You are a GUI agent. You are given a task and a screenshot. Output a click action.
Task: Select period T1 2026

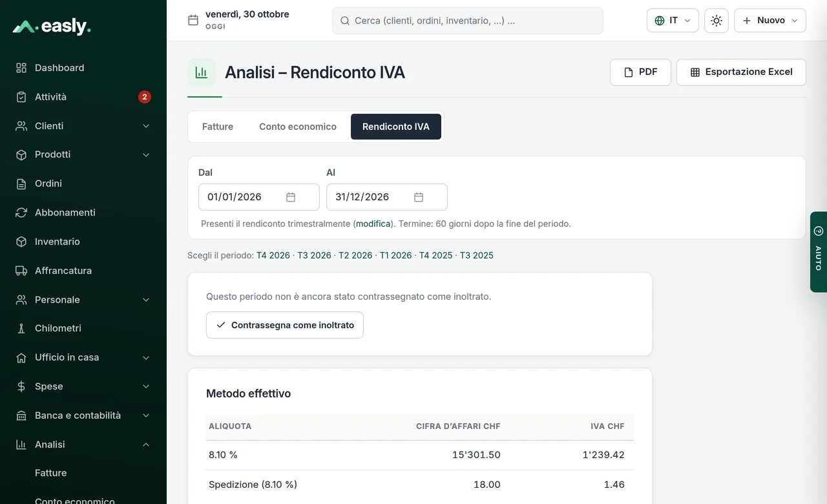click(x=395, y=255)
